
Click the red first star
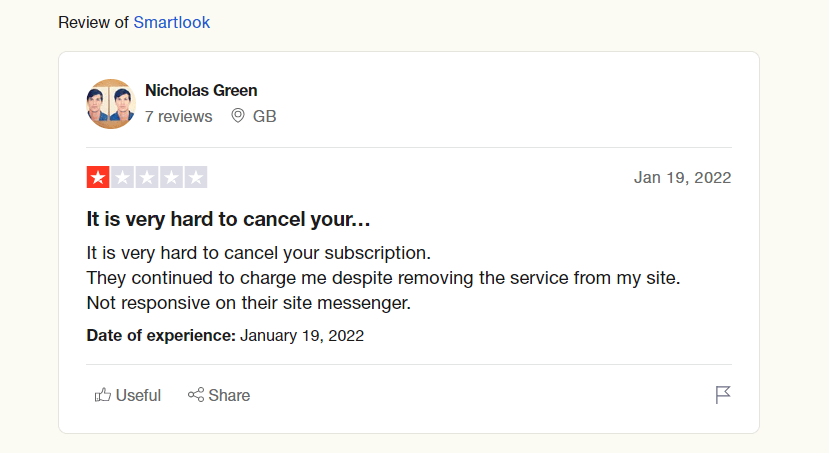[x=98, y=178]
